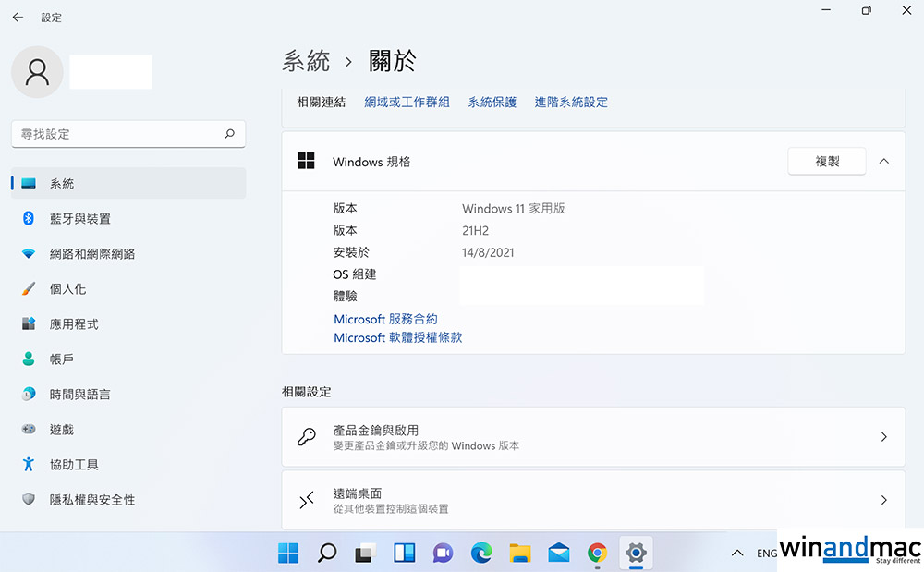Collapse the Windows 規格 section
Viewport: 924px width, 572px height.
coord(884,162)
